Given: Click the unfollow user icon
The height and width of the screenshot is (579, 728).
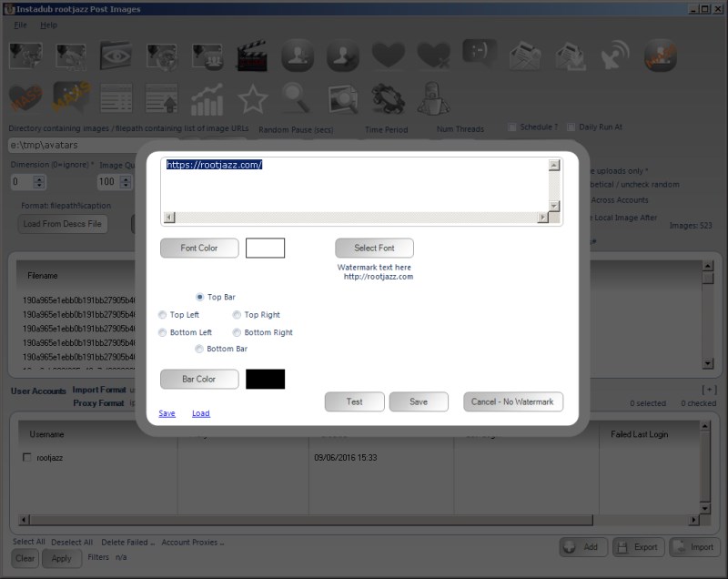Looking at the screenshot, I should [343, 56].
